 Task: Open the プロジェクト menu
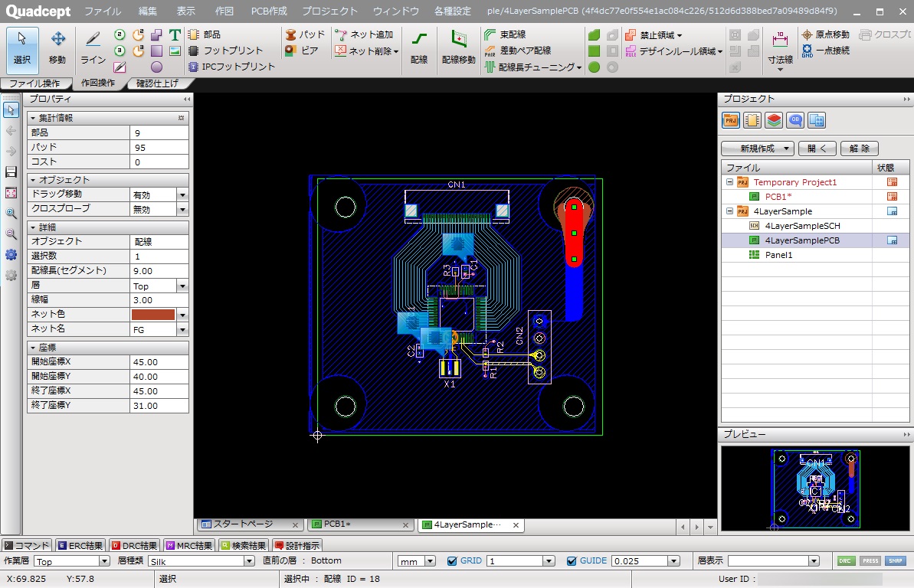pyautogui.click(x=329, y=11)
